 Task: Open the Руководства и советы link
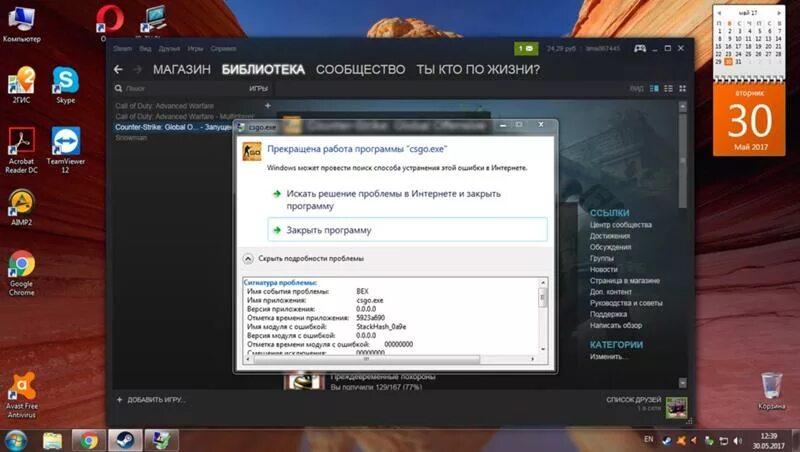coord(626,304)
